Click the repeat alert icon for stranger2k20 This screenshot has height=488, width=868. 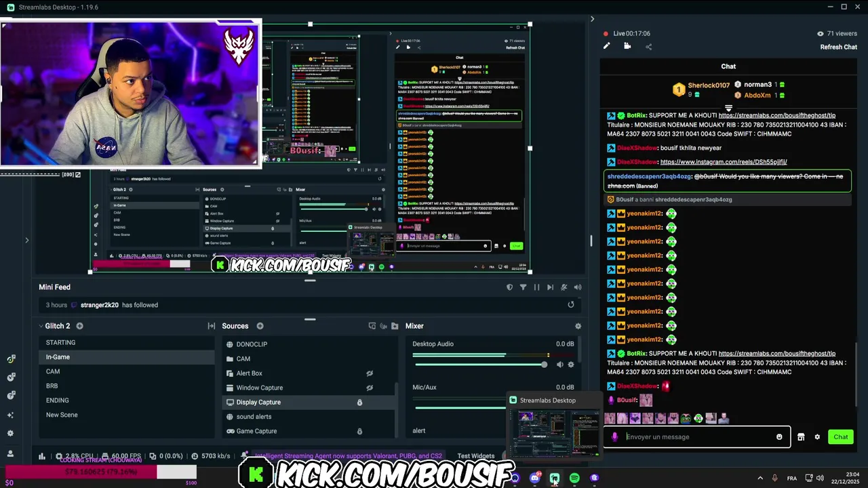pos(571,305)
